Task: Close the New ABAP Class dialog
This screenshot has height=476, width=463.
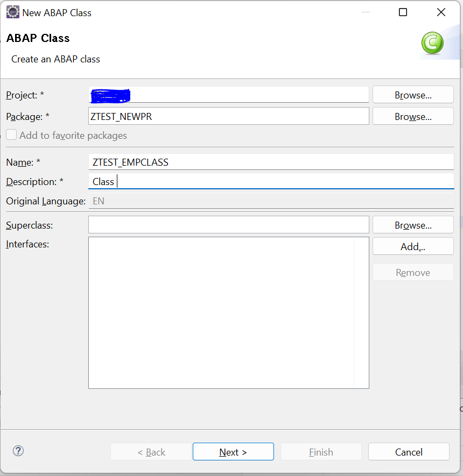Action: coord(441,12)
